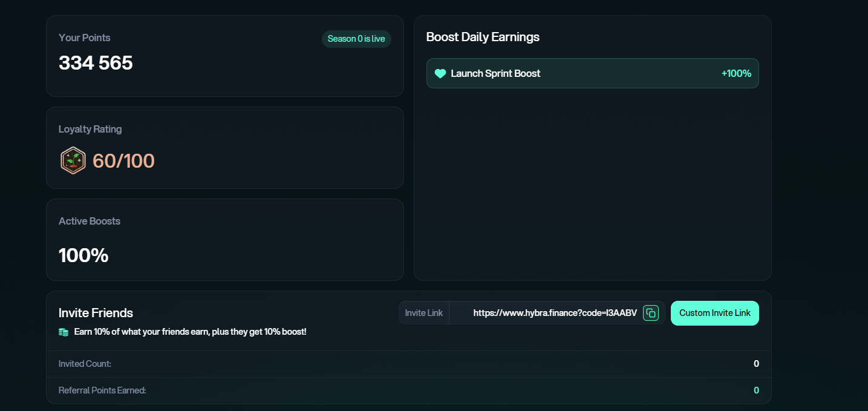
Task: Click the 100% Active Boosts value
Action: 83,255
